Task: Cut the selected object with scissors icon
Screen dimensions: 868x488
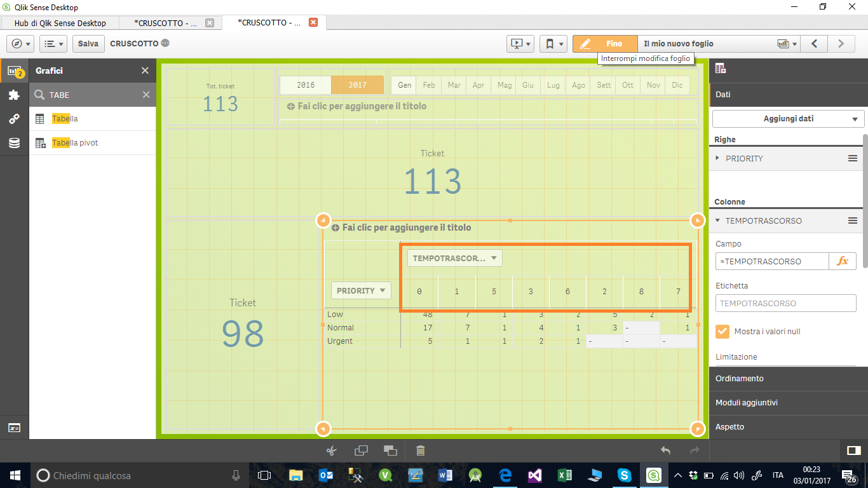Action: pyautogui.click(x=331, y=451)
